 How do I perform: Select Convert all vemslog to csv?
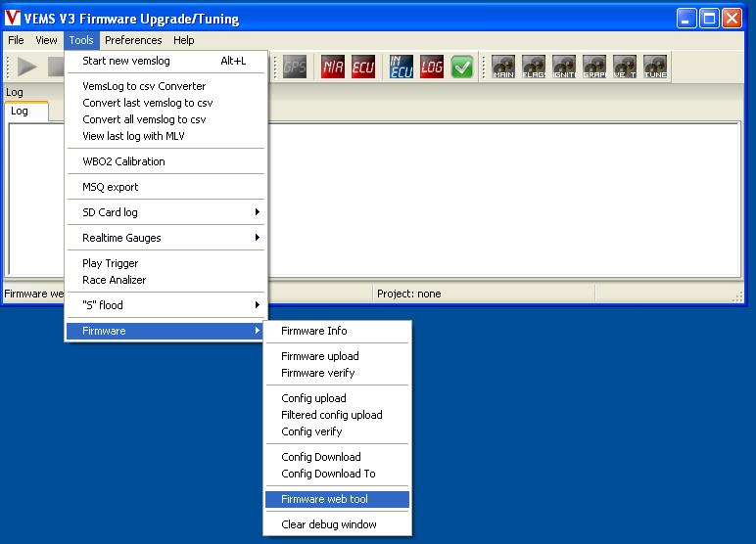(165, 119)
